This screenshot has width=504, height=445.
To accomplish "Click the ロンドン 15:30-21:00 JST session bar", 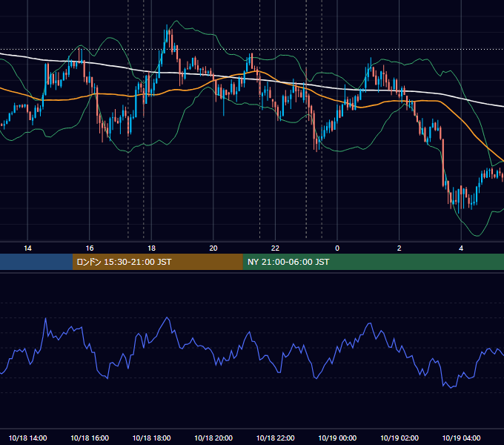I will 157,262.
